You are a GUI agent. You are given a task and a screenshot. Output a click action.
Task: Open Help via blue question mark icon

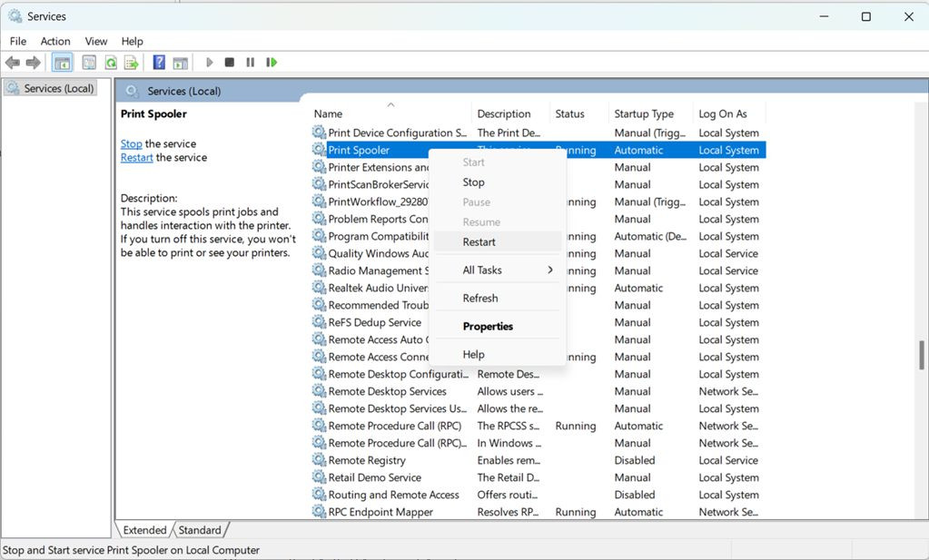coord(159,62)
